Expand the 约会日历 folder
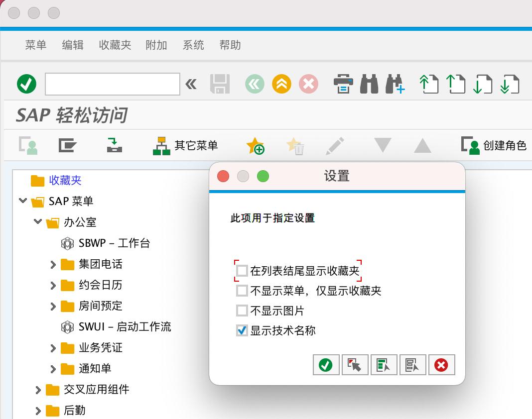The height and width of the screenshot is (419, 532). (x=53, y=286)
